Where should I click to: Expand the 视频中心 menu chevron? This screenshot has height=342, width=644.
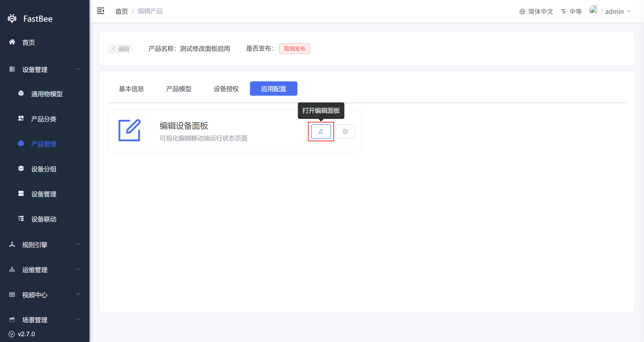coord(78,294)
